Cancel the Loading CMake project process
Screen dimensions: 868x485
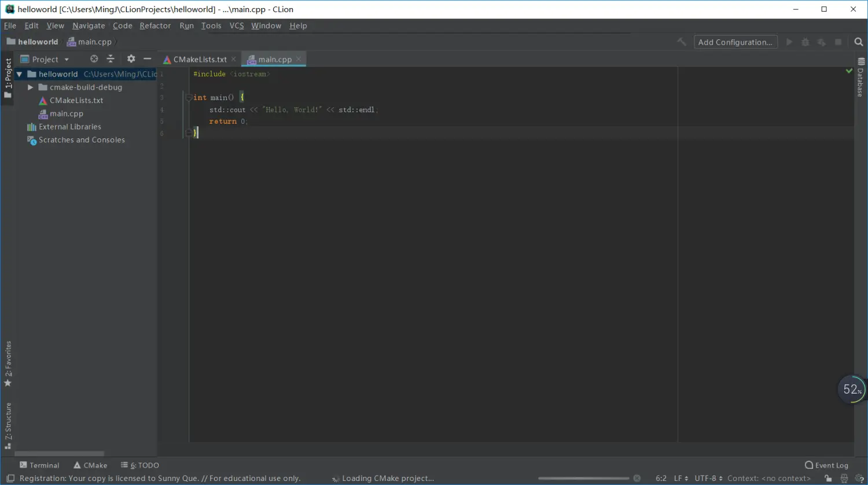pyautogui.click(x=637, y=478)
